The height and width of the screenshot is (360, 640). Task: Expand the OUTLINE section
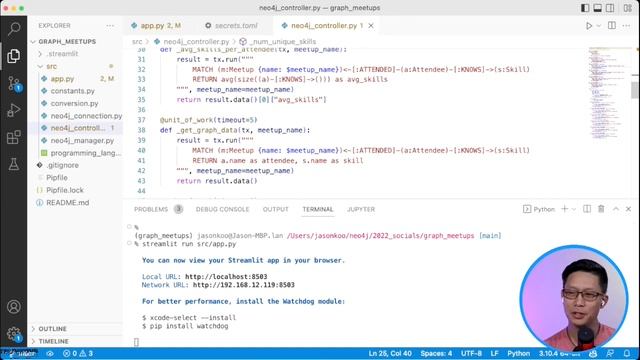click(x=52, y=329)
